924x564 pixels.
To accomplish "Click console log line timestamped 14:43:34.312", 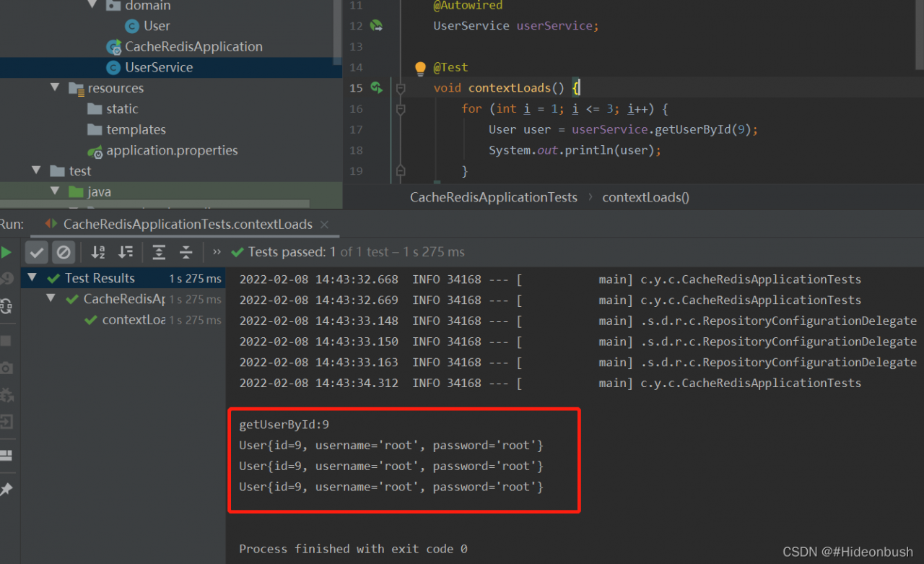I will coord(550,383).
